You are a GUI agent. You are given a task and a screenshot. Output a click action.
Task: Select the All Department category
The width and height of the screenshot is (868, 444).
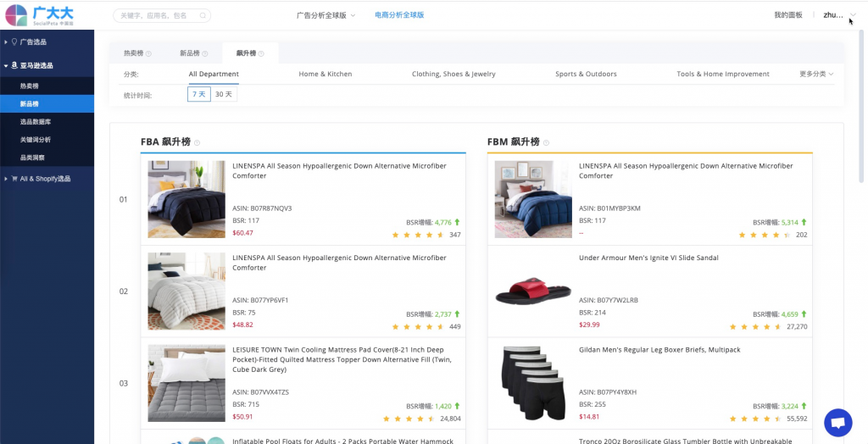point(214,74)
